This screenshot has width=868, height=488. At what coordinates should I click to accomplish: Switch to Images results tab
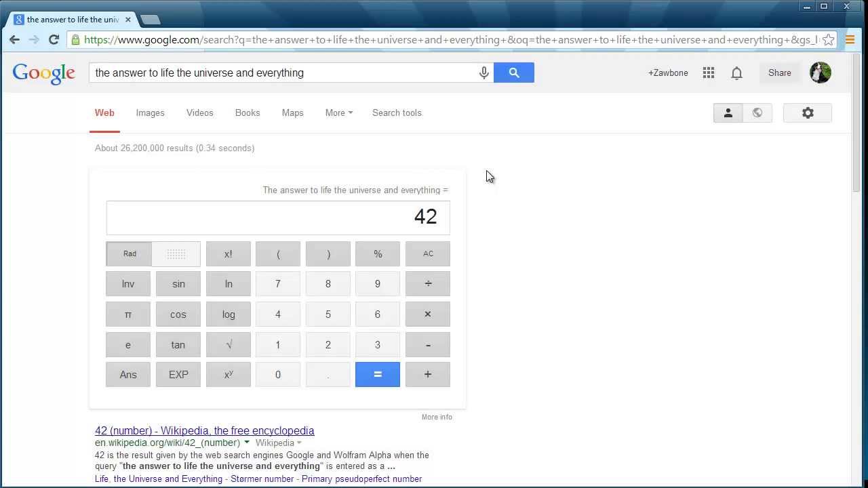click(151, 113)
